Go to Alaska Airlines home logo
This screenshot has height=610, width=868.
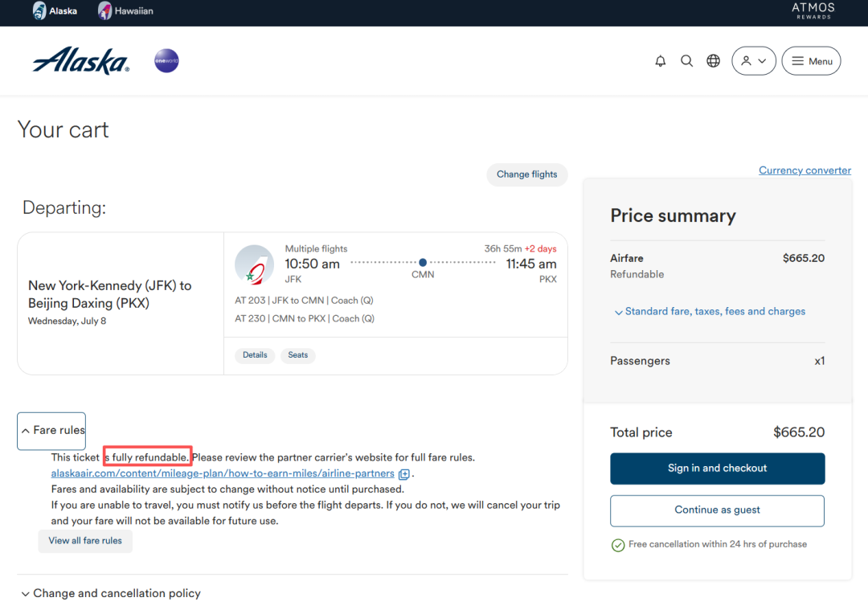pyautogui.click(x=80, y=61)
